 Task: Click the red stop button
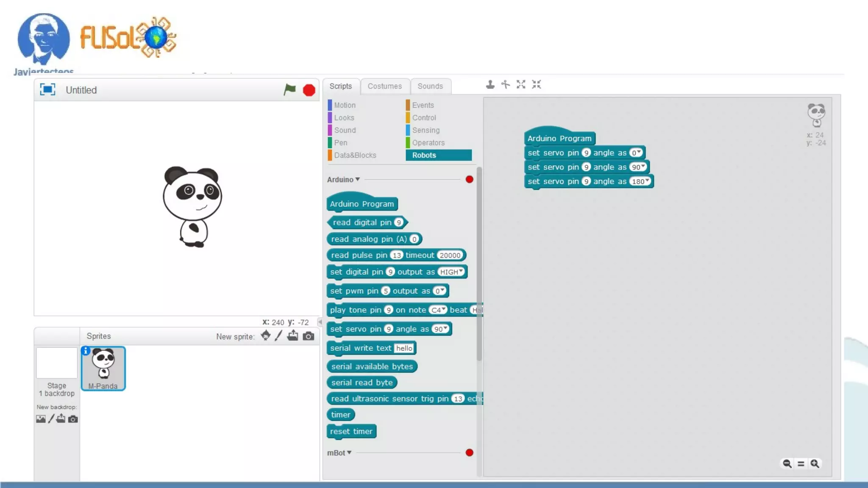click(x=309, y=90)
